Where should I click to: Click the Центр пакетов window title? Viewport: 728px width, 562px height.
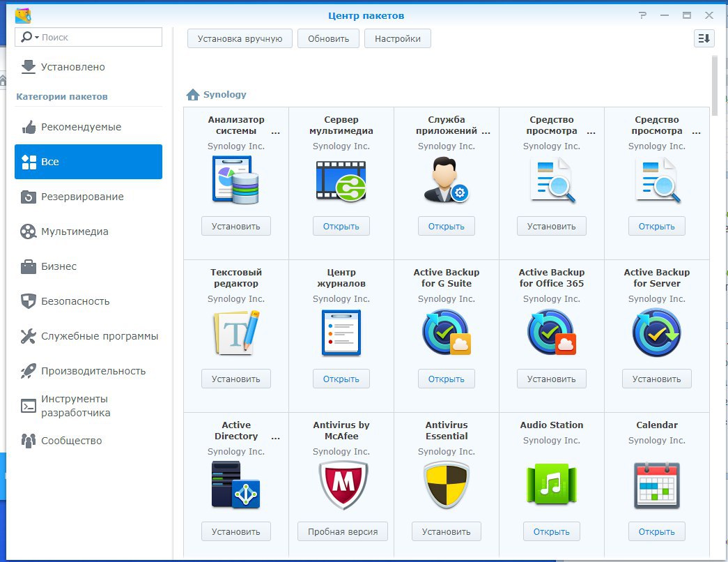tap(366, 16)
